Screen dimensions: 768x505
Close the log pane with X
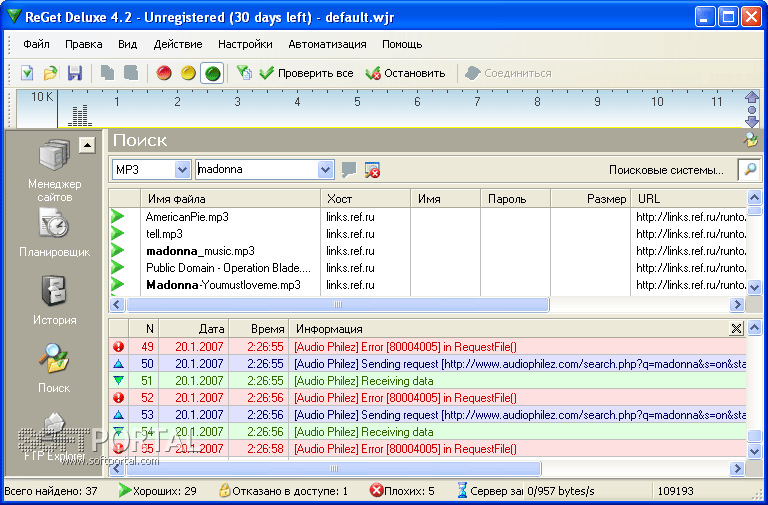pyautogui.click(x=736, y=329)
